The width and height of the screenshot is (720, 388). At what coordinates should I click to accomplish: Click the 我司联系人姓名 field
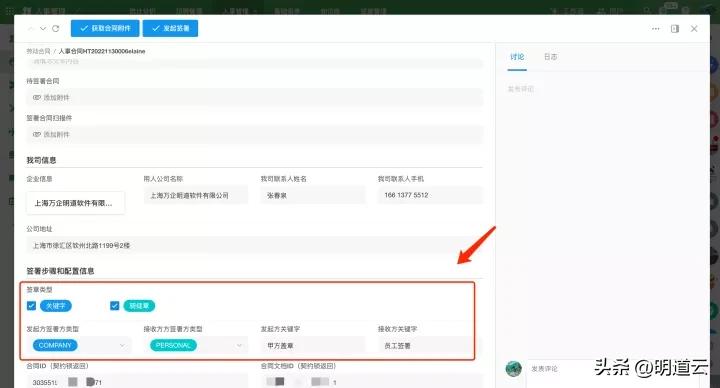coord(313,195)
